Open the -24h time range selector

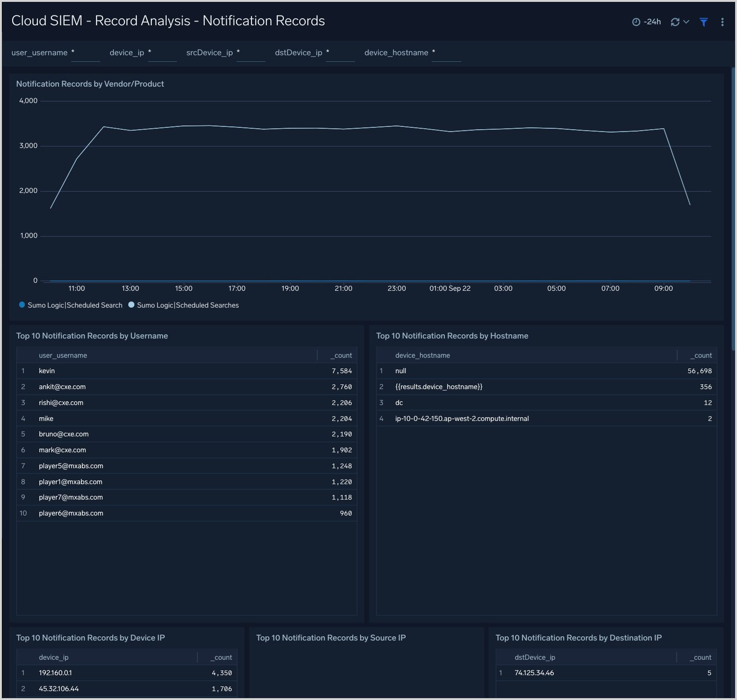652,22
